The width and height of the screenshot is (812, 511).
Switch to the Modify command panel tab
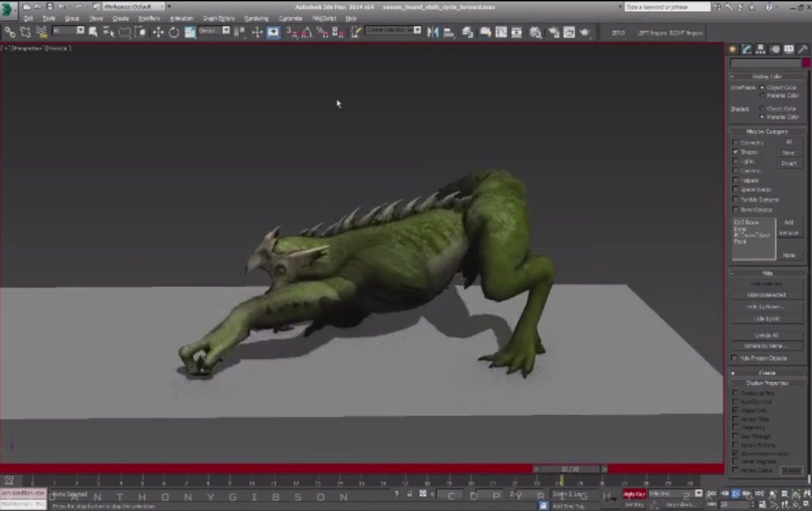pyautogui.click(x=747, y=49)
